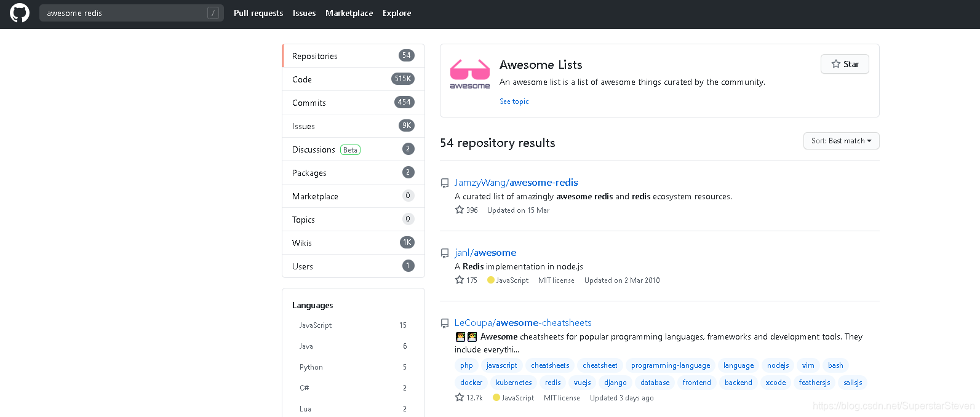
Task: Click the pink Awesome glasses logo
Action: (470, 74)
